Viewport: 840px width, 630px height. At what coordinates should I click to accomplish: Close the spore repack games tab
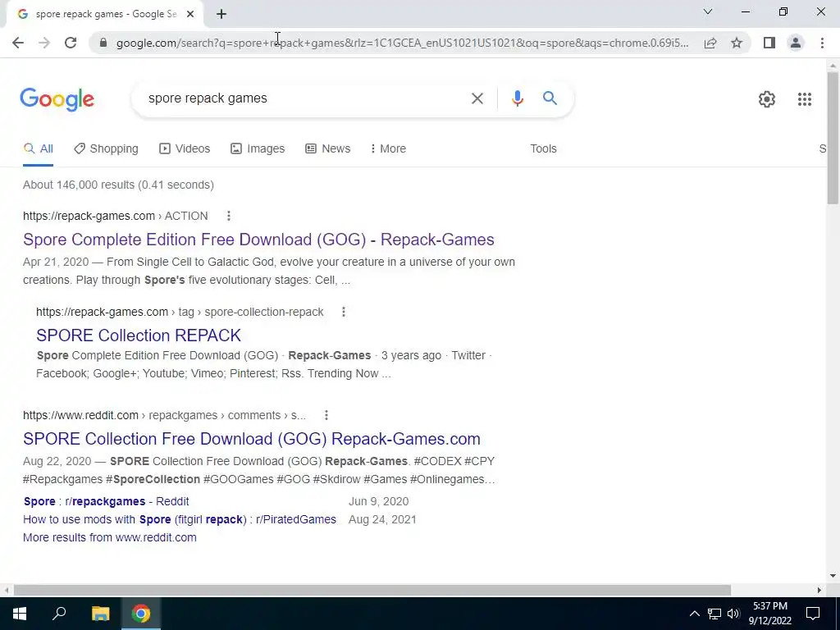(x=190, y=14)
